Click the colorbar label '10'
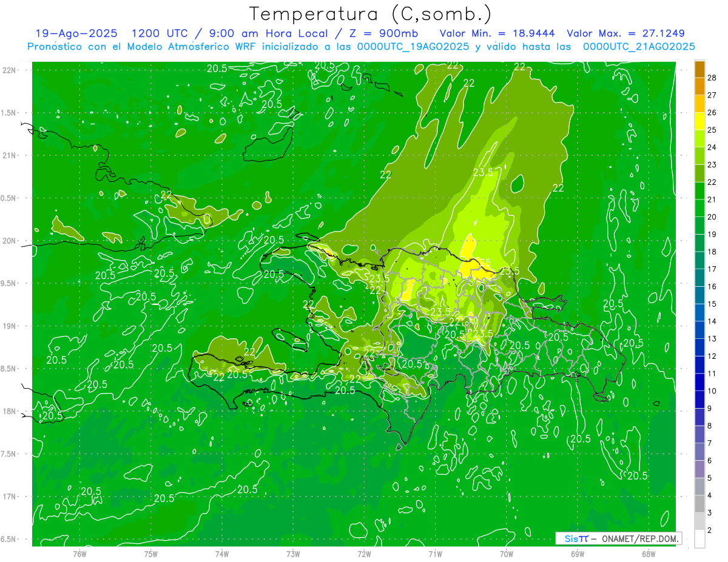Screen dimensions: 728x562 [712, 391]
